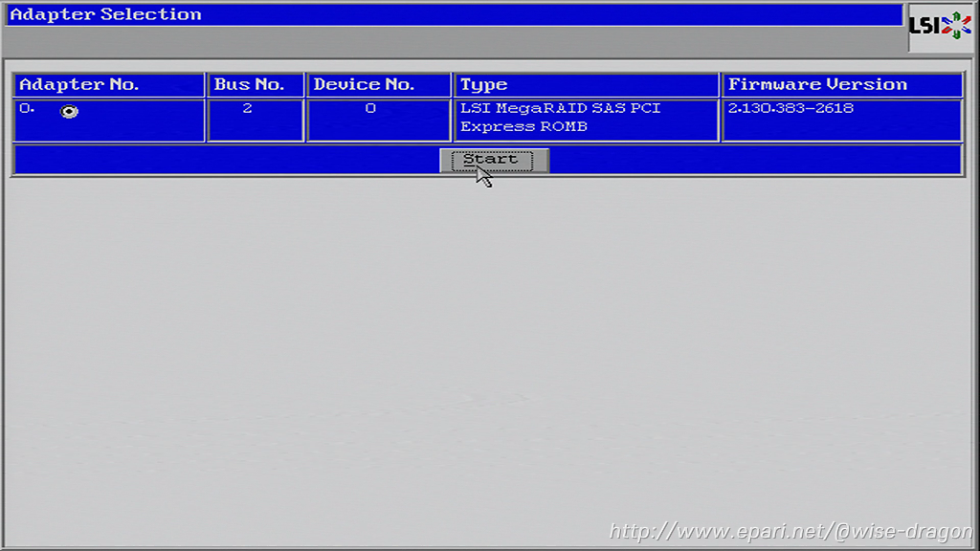The width and height of the screenshot is (980, 551).
Task: Click the Device No. column header
Action: [379, 85]
